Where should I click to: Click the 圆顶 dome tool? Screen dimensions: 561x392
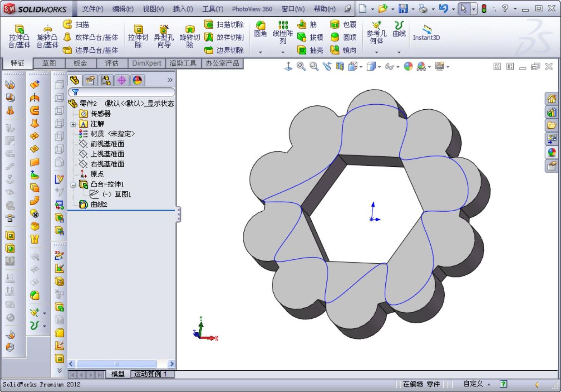click(x=344, y=37)
